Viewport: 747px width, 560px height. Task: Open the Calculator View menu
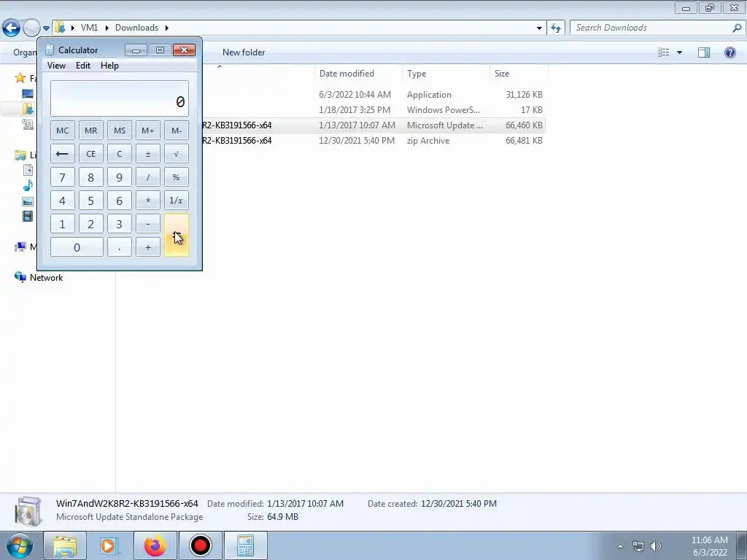tap(56, 66)
